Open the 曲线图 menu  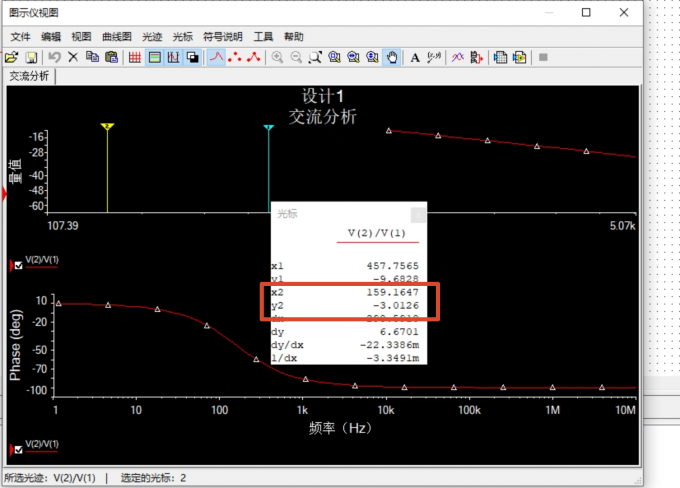pyautogui.click(x=117, y=36)
